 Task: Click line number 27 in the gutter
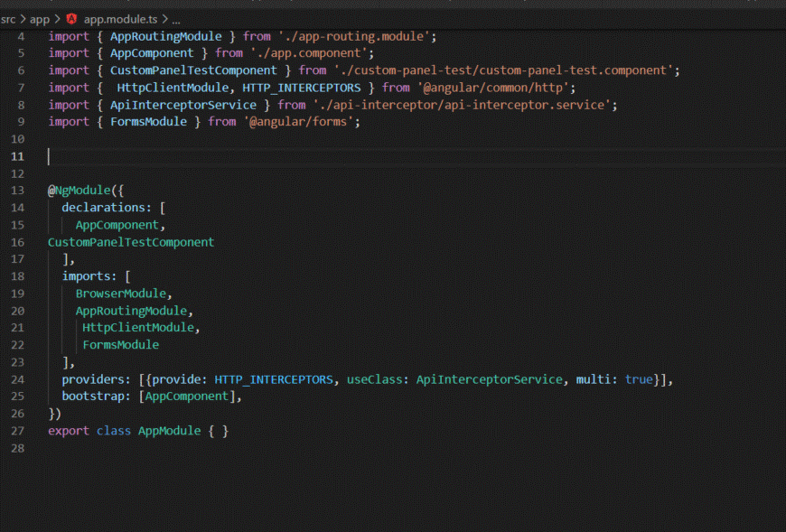[17, 431]
